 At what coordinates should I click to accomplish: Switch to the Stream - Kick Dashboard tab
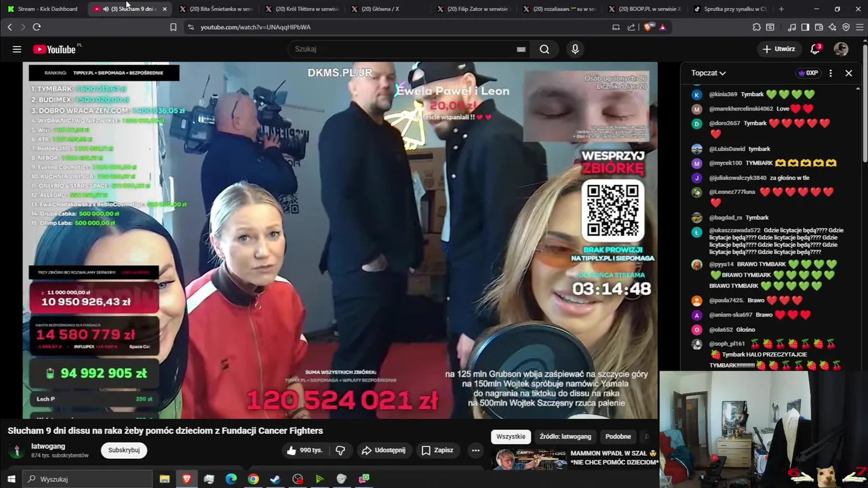click(43, 9)
